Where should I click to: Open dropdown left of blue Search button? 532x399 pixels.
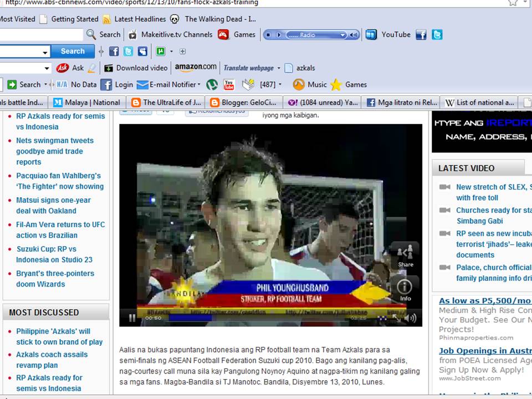click(45, 52)
